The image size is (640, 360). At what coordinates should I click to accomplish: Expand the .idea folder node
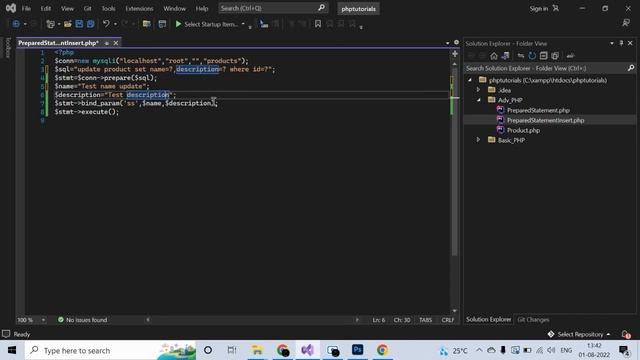478,90
